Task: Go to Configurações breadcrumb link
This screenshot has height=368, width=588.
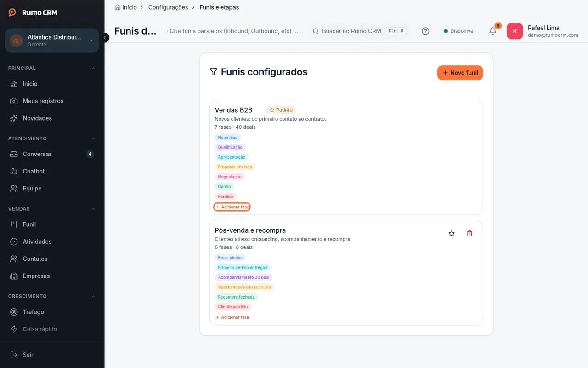Action: pos(168,7)
